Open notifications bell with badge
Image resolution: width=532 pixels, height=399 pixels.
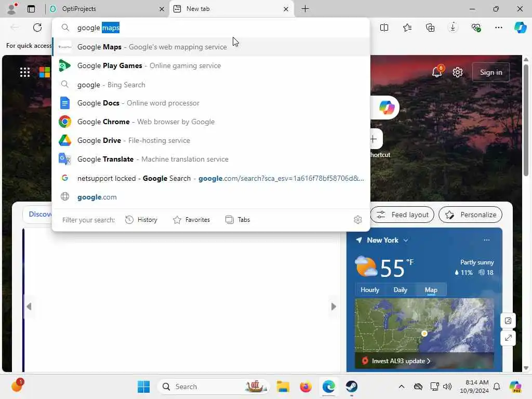click(437, 71)
